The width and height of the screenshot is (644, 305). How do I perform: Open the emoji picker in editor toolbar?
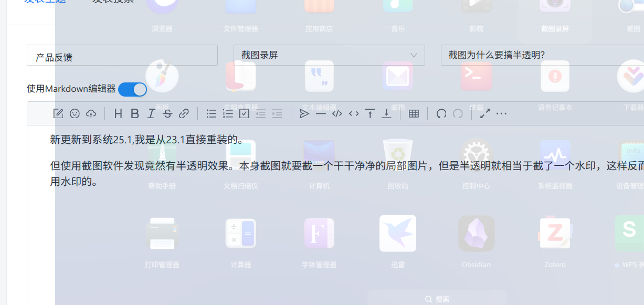[75, 113]
